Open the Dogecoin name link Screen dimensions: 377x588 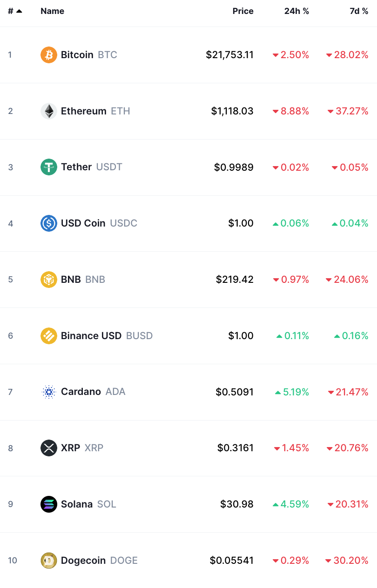pos(83,561)
